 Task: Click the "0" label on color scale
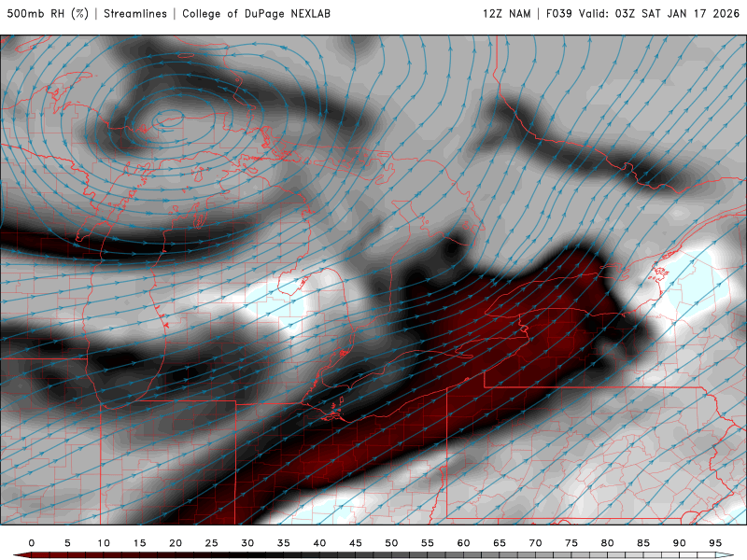(x=32, y=543)
